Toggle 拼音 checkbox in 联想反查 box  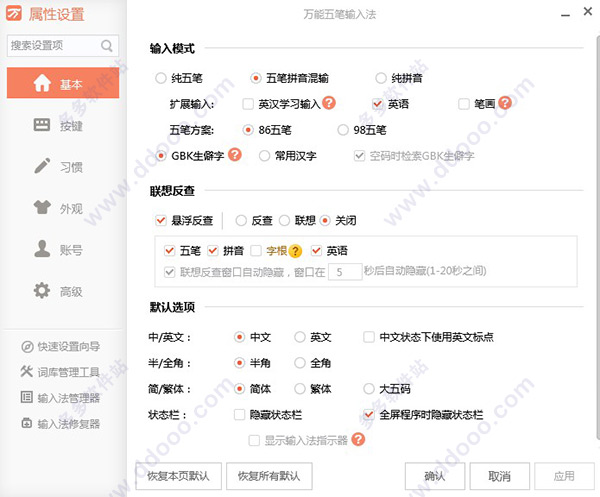(x=213, y=251)
